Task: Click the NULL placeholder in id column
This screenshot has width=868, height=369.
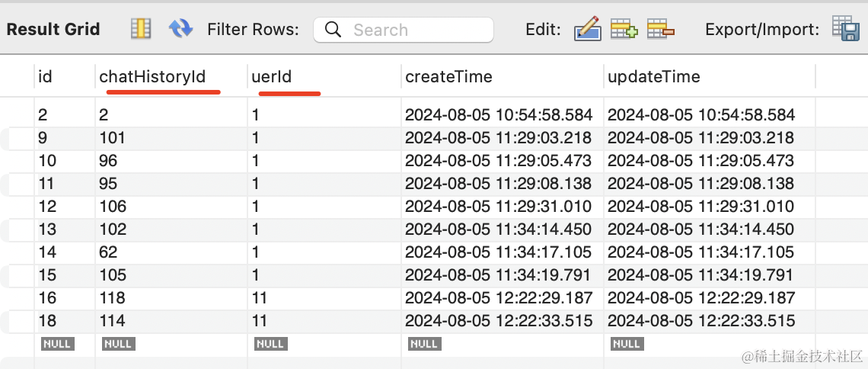Action: (57, 344)
